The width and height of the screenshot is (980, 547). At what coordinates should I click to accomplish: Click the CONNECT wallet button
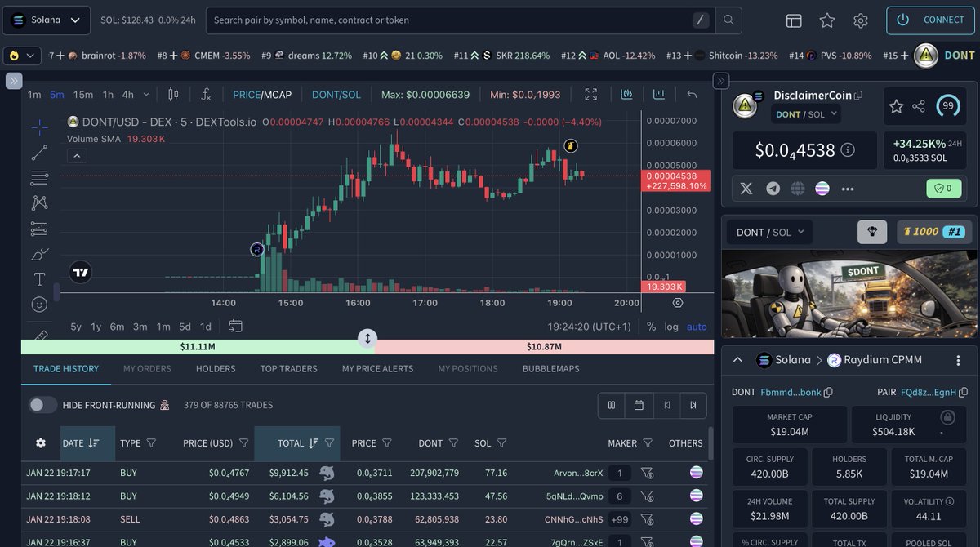click(x=930, y=20)
